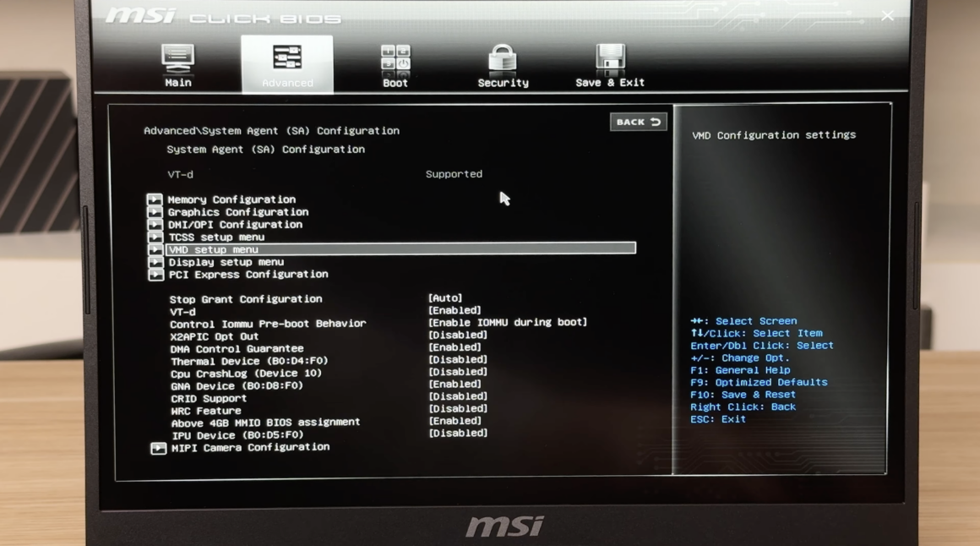Image resolution: width=980 pixels, height=546 pixels.
Task: Select X2APIC Opt Out label
Action: point(214,336)
